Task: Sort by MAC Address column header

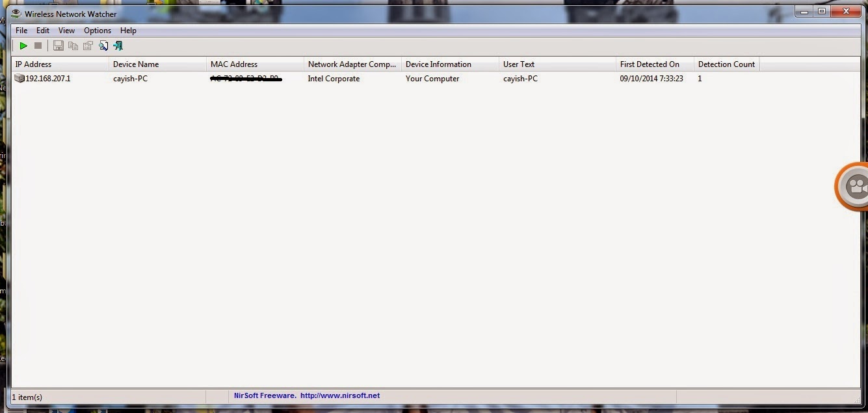Action: 256,64
